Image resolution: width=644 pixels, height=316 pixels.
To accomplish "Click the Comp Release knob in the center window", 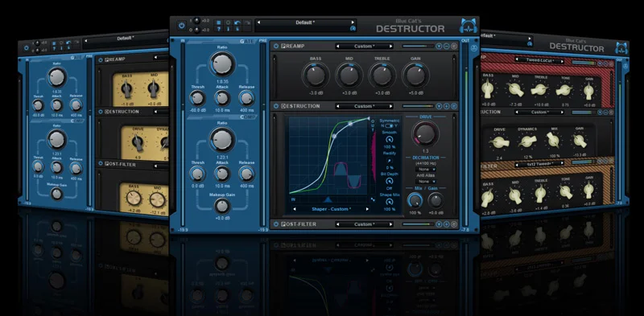I will (246, 174).
